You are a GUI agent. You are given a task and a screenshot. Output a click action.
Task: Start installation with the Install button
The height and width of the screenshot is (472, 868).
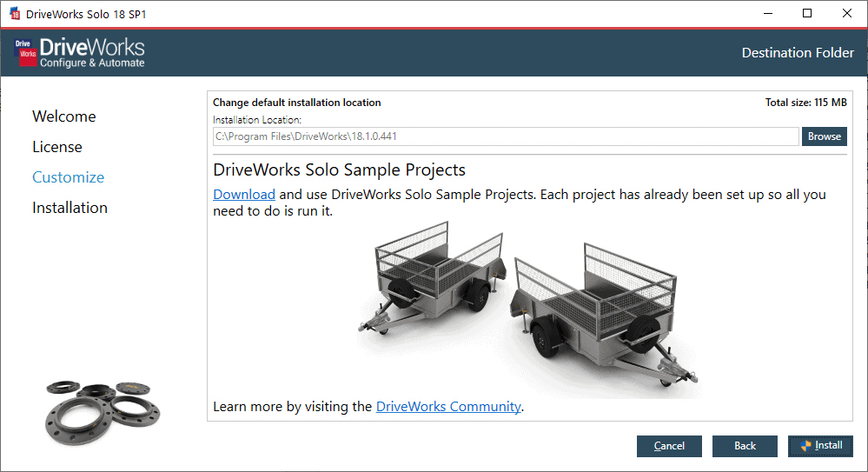pyautogui.click(x=820, y=446)
